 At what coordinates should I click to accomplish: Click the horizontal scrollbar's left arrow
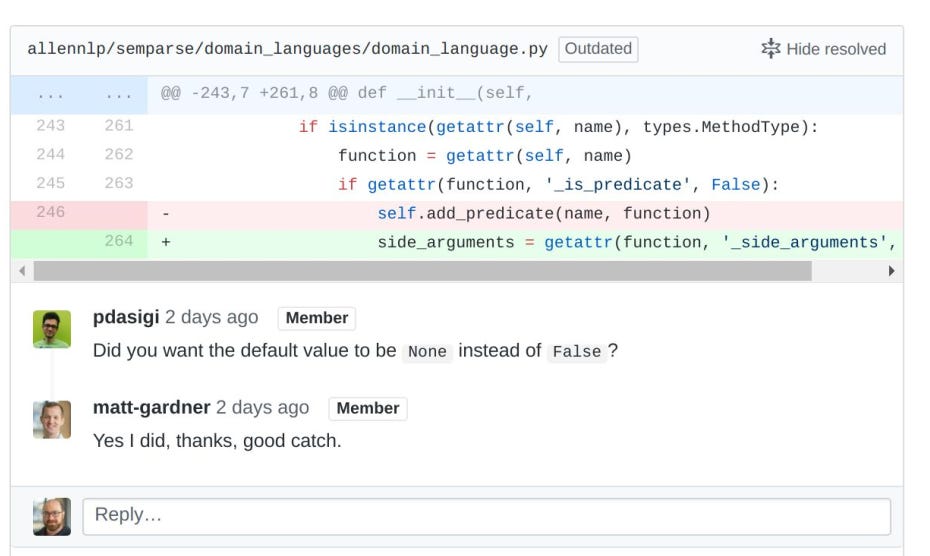23,271
